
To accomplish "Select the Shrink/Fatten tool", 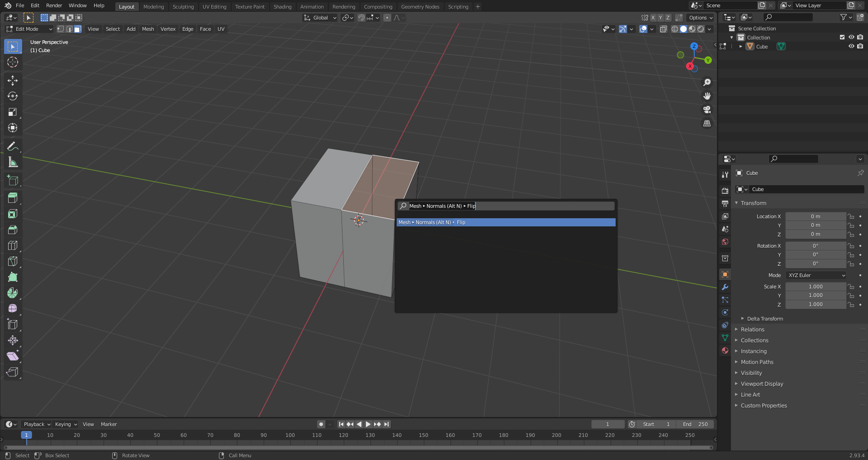I will click(x=13, y=340).
